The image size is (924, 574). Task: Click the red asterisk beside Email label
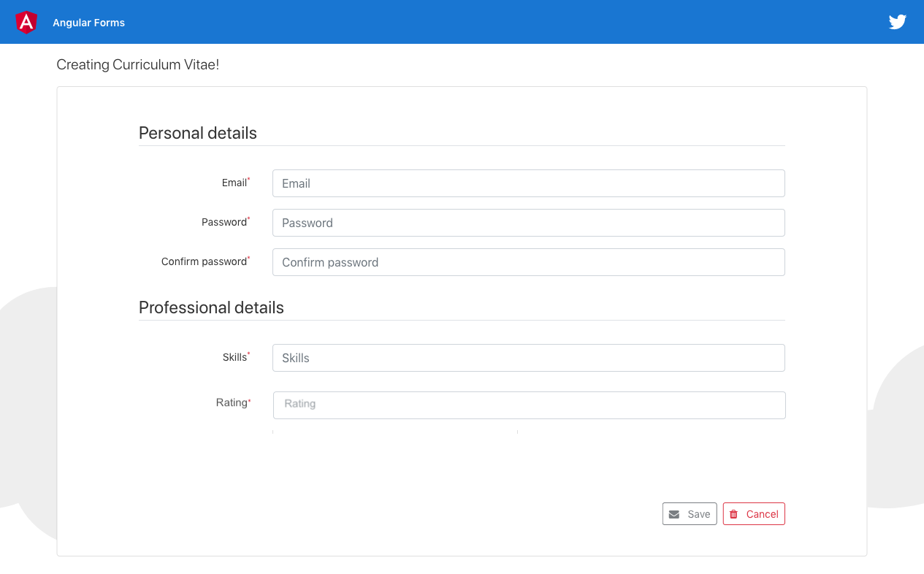[248, 178]
